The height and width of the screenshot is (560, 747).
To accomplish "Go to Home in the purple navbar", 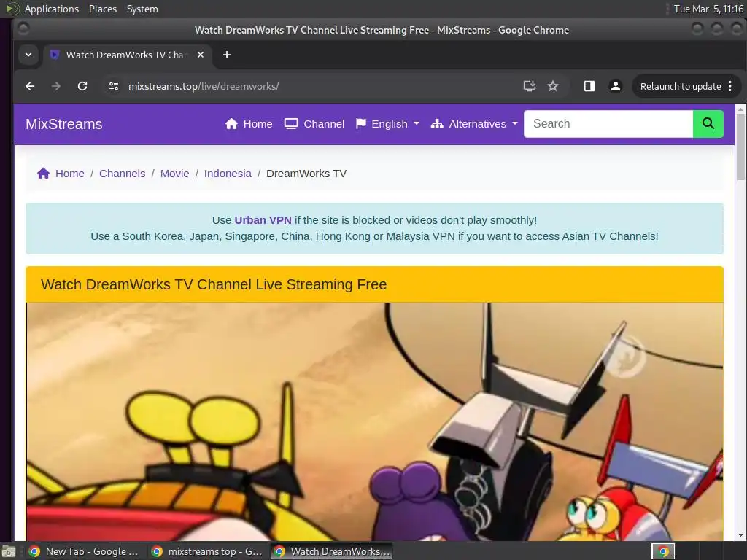I will (x=249, y=124).
